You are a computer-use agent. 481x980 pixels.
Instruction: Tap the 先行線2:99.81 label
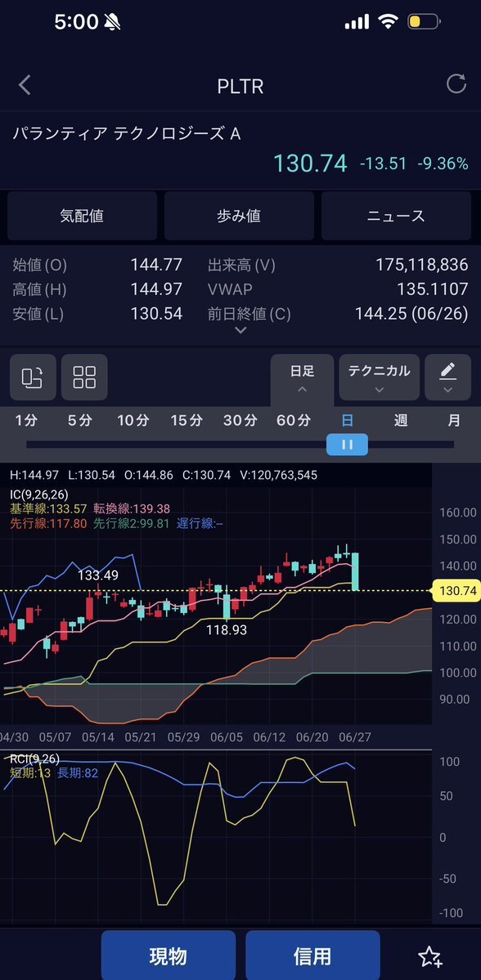pyautogui.click(x=132, y=524)
